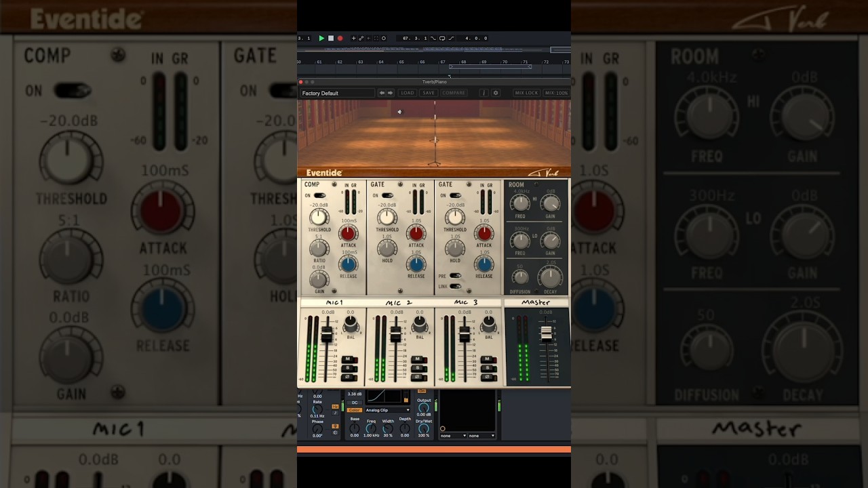The width and height of the screenshot is (868, 488).
Task: Solo Mic 3 with the S button
Action: click(x=487, y=368)
